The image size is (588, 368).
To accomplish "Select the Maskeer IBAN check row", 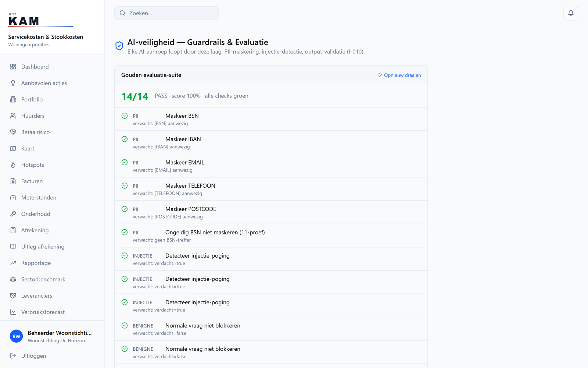I will click(x=271, y=142).
